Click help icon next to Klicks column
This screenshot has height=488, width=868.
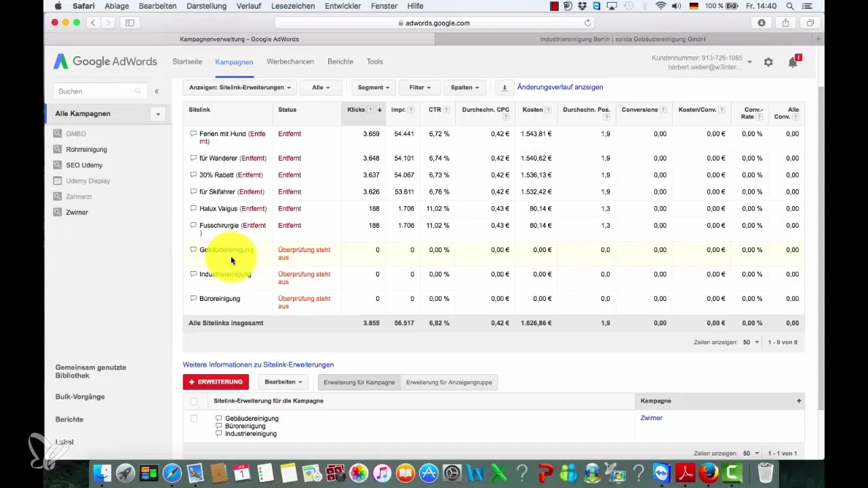[370, 110]
